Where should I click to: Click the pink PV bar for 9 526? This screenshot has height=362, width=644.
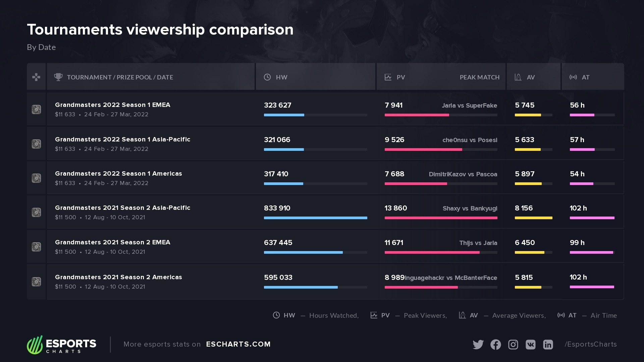[x=423, y=149]
